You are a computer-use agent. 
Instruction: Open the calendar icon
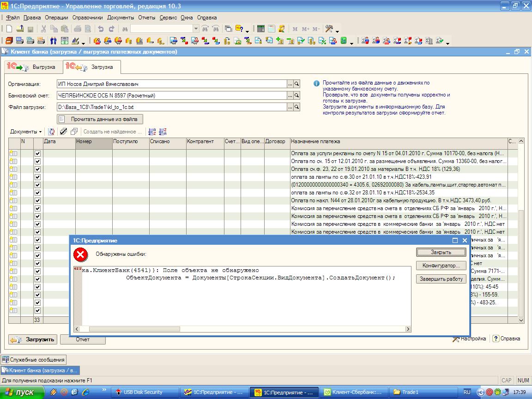click(x=271, y=29)
